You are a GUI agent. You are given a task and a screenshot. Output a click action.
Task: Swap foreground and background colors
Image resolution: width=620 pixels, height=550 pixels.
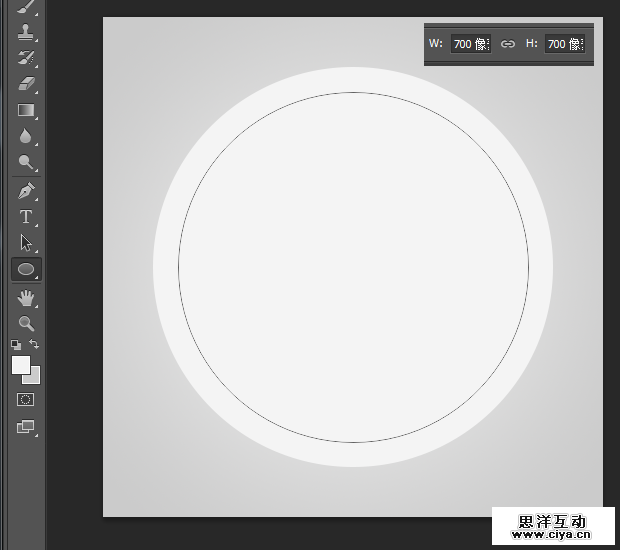click(x=34, y=344)
